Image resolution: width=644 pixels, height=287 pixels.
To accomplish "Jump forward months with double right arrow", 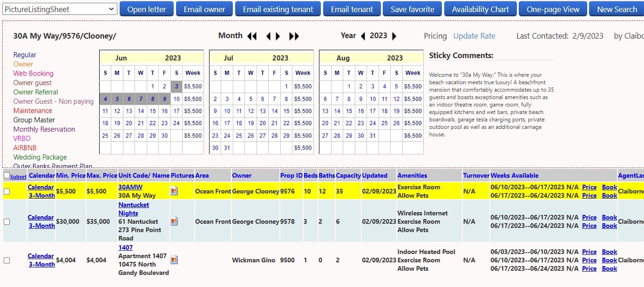I will 294,36.
